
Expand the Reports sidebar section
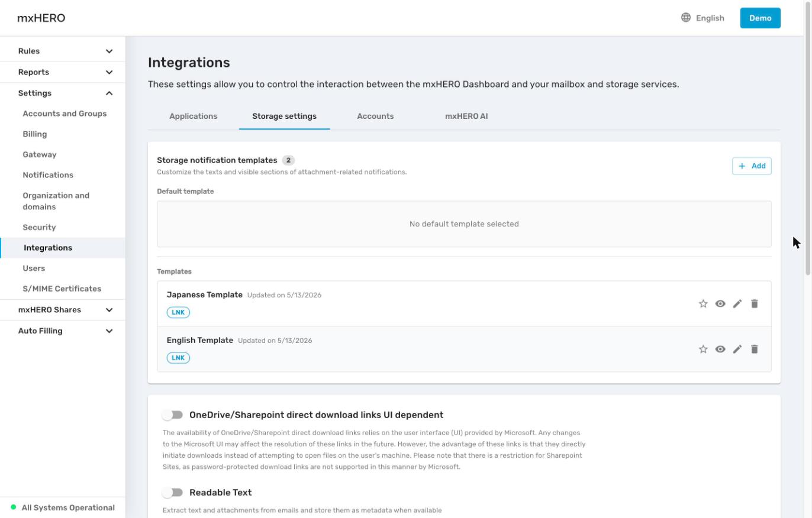[x=63, y=72]
